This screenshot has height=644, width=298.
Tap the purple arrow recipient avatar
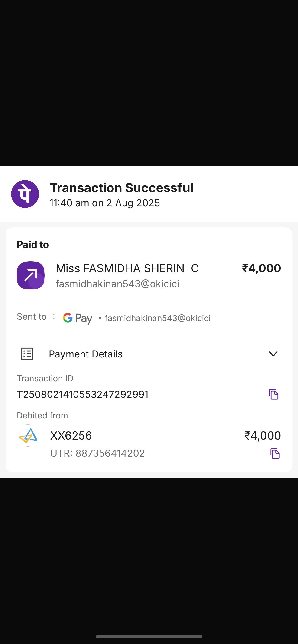[31, 275]
